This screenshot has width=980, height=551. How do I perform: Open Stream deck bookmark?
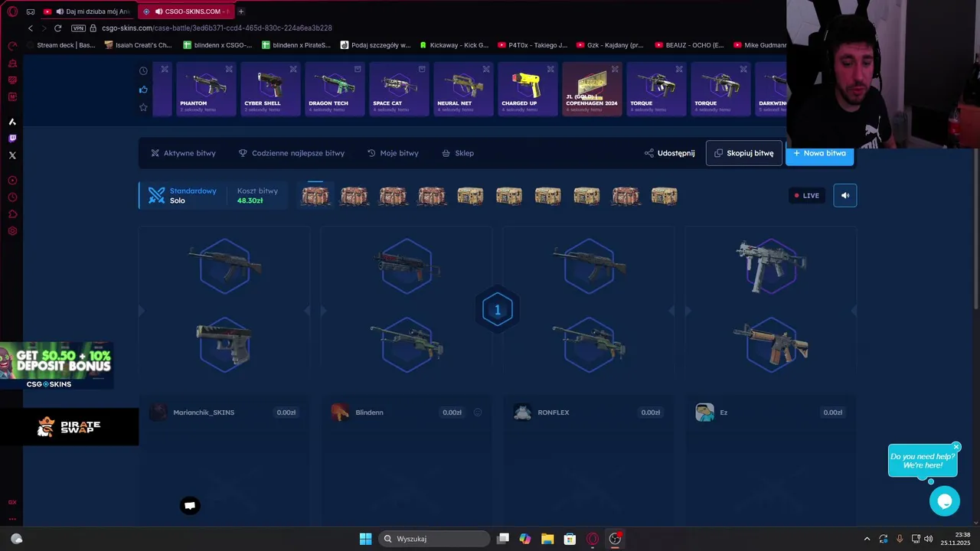(x=61, y=45)
